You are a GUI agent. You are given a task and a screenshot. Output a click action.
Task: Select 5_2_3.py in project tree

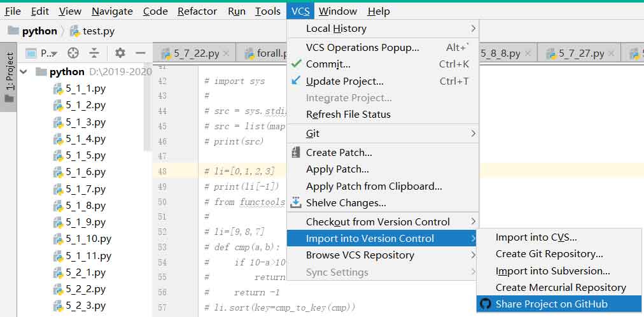tap(80, 306)
